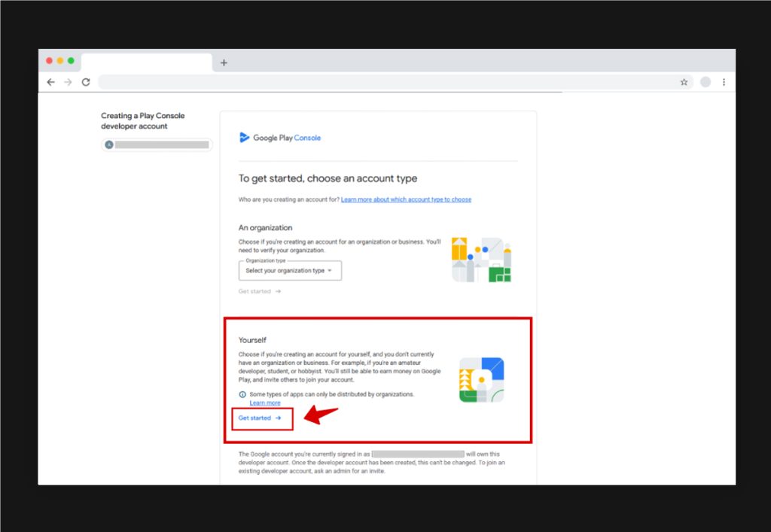Open a new tab with the plus icon
The height and width of the screenshot is (532, 771).
[224, 63]
